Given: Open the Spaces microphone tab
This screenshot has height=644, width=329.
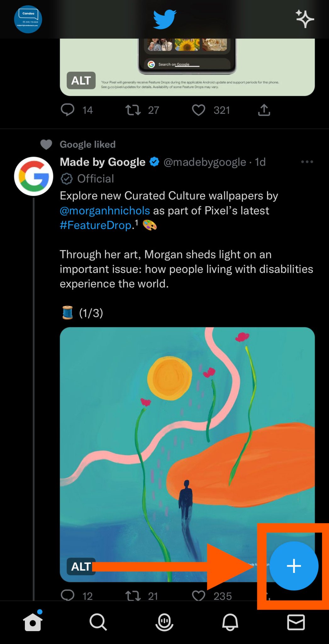Looking at the screenshot, I should pos(164,622).
